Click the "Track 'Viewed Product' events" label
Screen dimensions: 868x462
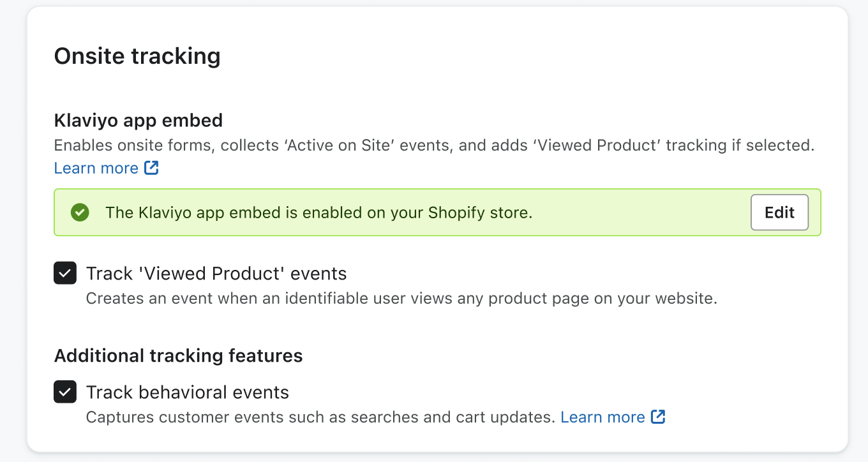[216, 274]
